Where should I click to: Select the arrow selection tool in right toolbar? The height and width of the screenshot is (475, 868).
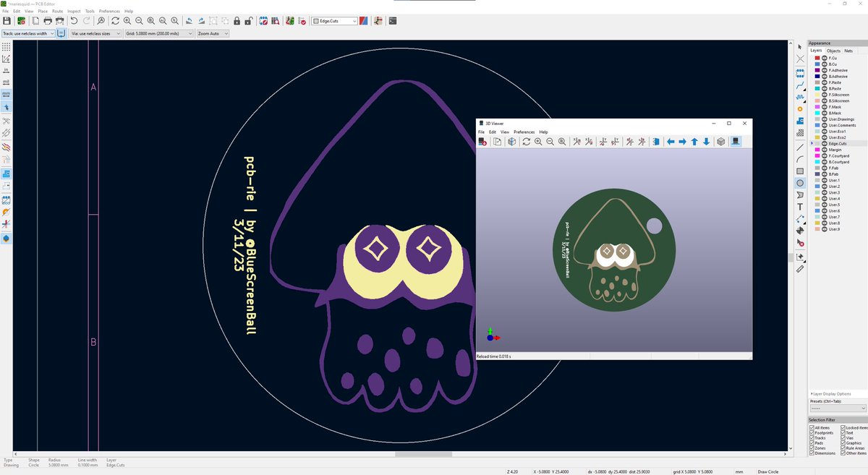[x=800, y=48]
